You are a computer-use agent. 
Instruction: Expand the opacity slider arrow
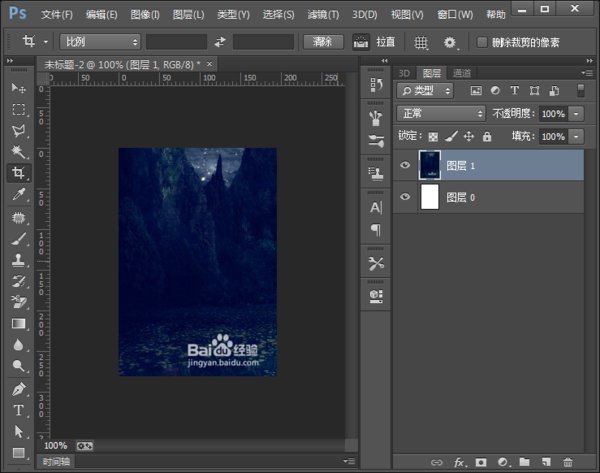576,114
